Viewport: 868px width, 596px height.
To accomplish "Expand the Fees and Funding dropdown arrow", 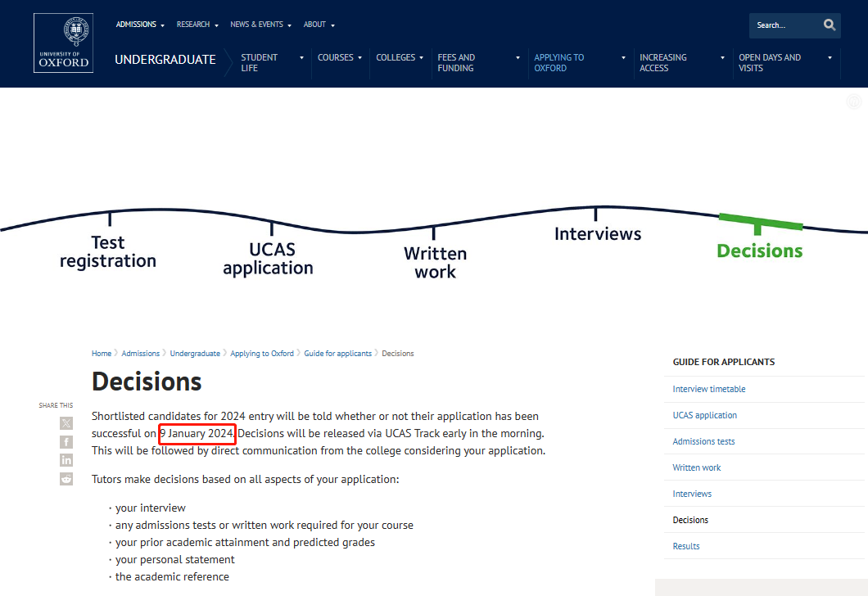I will click(x=518, y=57).
